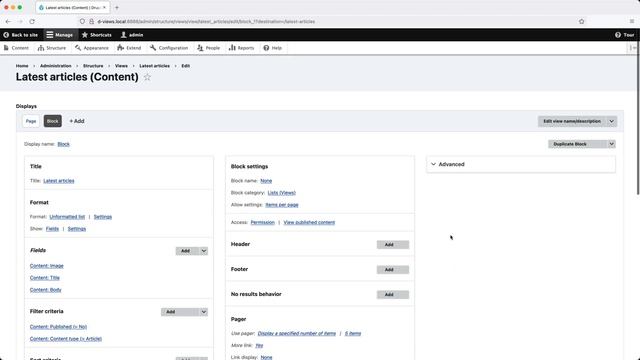Close the Latest articles browser tab

[x=104, y=7]
